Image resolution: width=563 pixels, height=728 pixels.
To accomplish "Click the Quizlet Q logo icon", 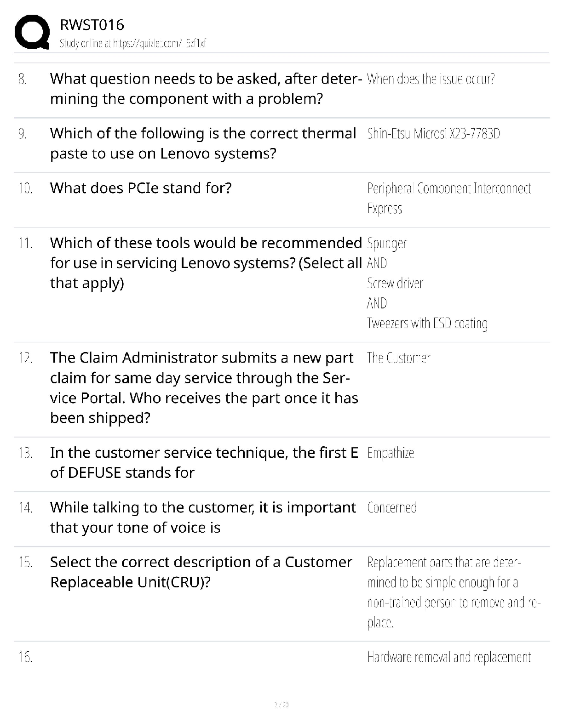I will pyautogui.click(x=32, y=32).
